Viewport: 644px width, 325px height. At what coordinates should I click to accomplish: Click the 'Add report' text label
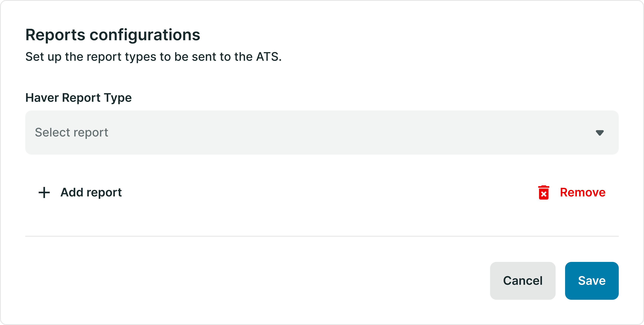[x=91, y=193]
